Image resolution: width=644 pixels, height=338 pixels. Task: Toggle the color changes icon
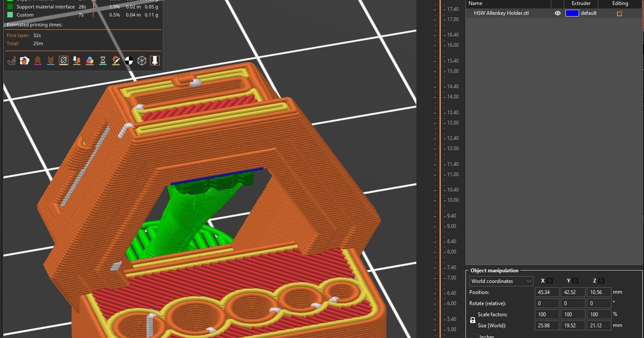tap(90, 61)
